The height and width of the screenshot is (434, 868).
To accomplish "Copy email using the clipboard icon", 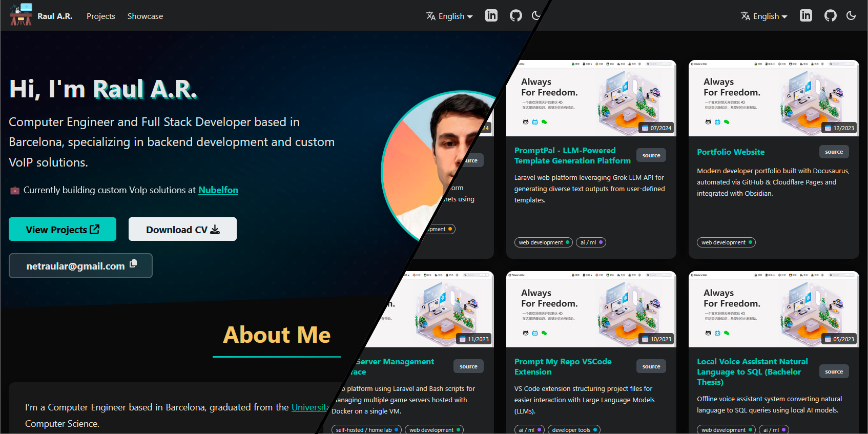I will pos(133,263).
